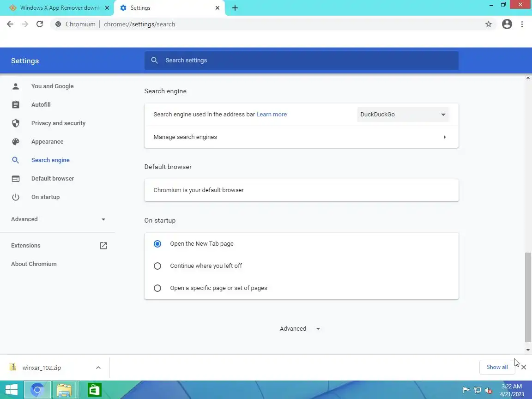The height and width of the screenshot is (399, 532).
Task: Click the settings page vertical scrollbar
Action: coord(527,297)
